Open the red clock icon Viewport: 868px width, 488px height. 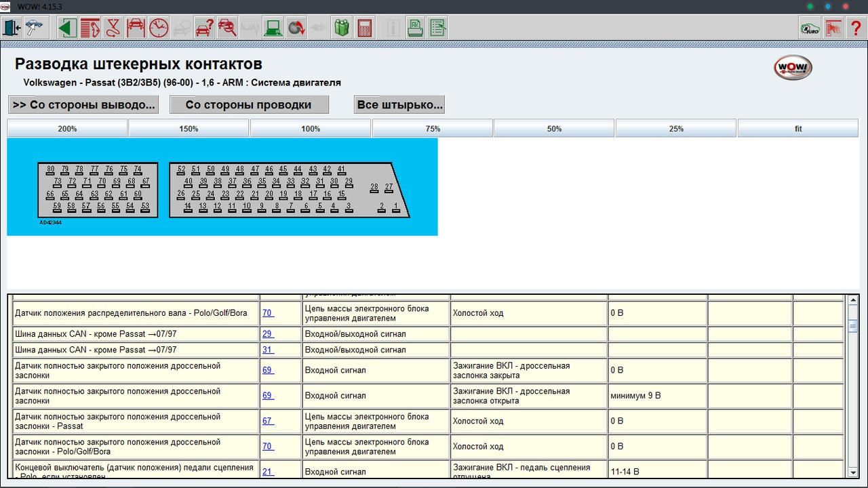pyautogui.click(x=158, y=28)
